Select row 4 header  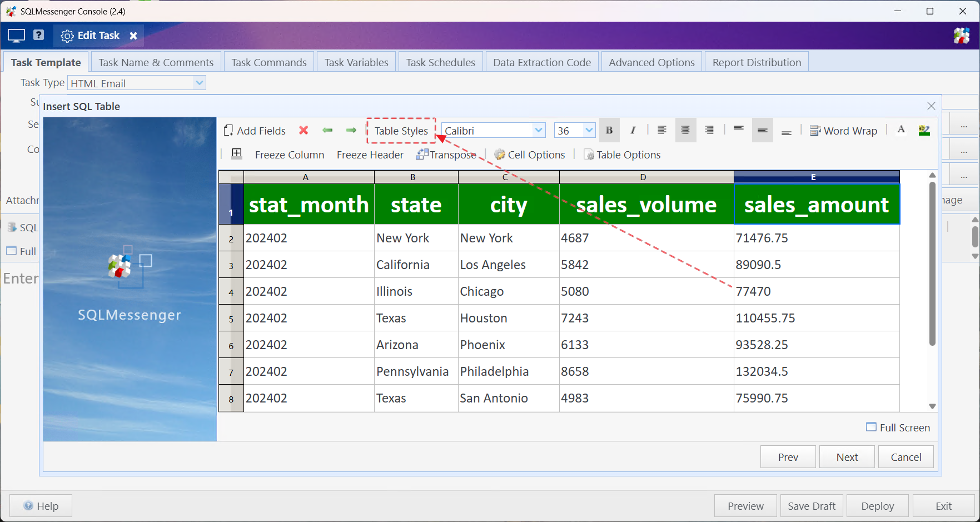click(x=231, y=291)
